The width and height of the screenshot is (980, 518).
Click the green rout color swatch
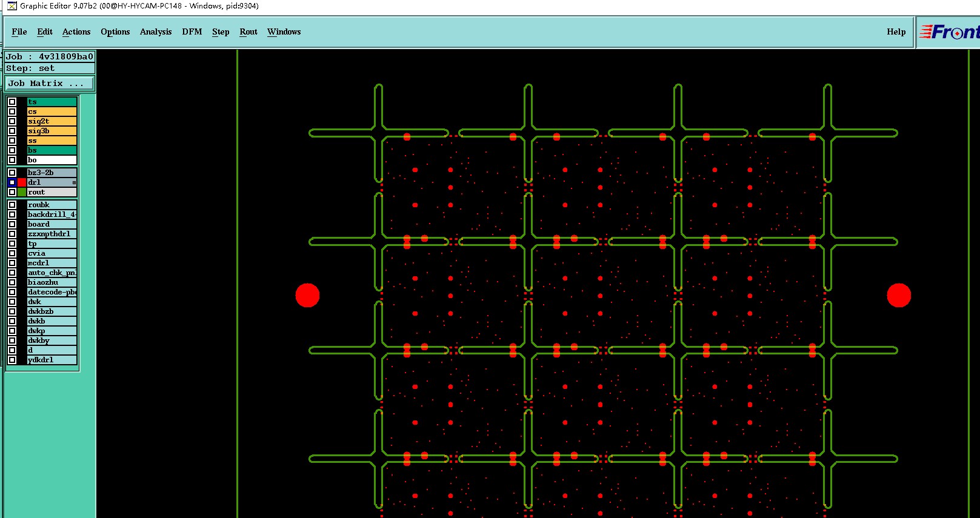coord(22,192)
